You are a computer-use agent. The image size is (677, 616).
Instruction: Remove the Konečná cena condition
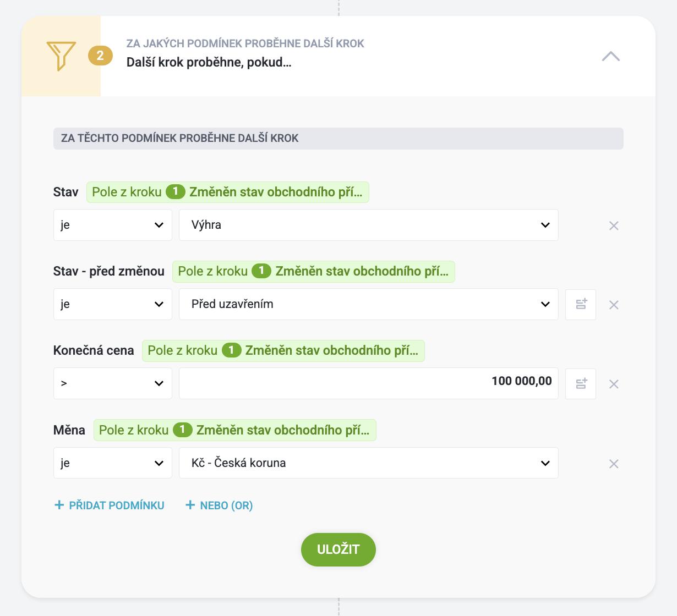(614, 384)
